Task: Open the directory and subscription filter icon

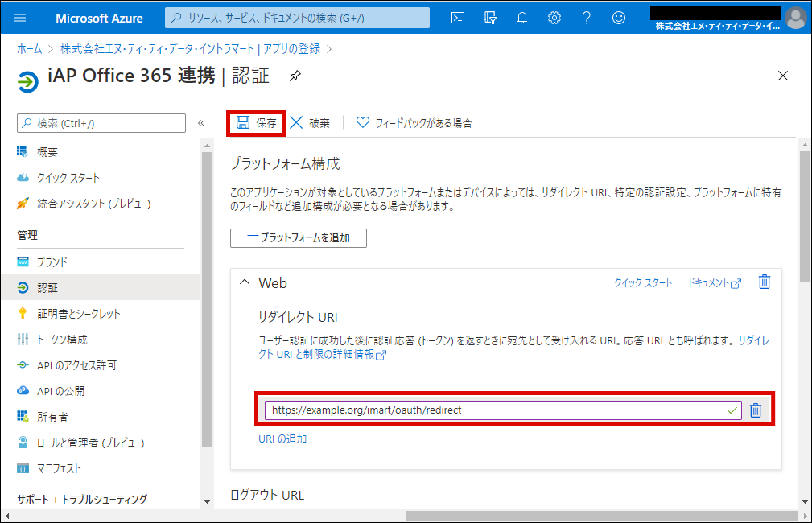Action: (490, 19)
